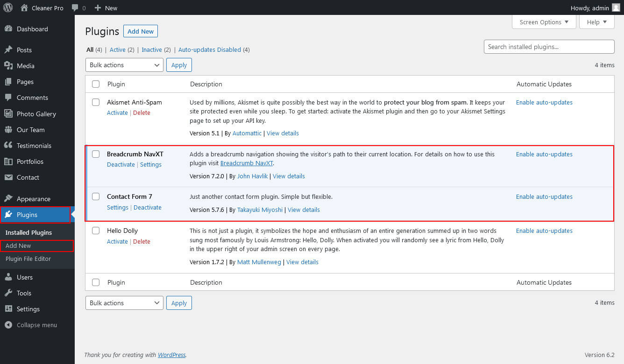Open Add New in Plugins submenu
The image size is (624, 364).
(18, 245)
